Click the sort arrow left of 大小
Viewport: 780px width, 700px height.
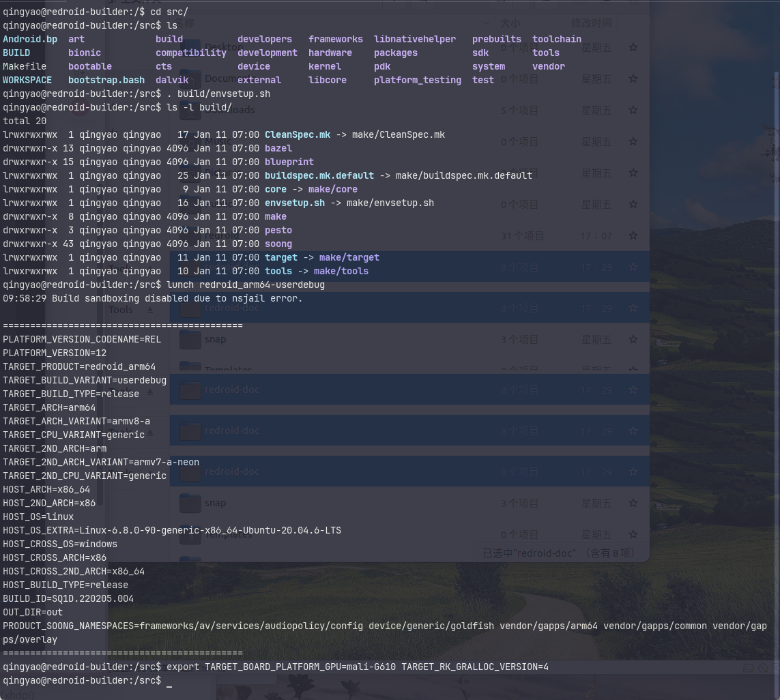(486, 23)
